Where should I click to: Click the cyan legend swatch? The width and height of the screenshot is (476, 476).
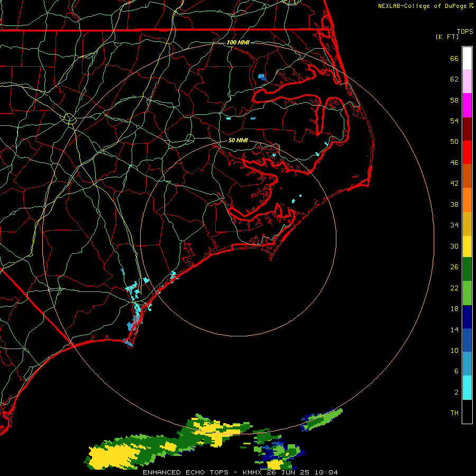click(467, 388)
